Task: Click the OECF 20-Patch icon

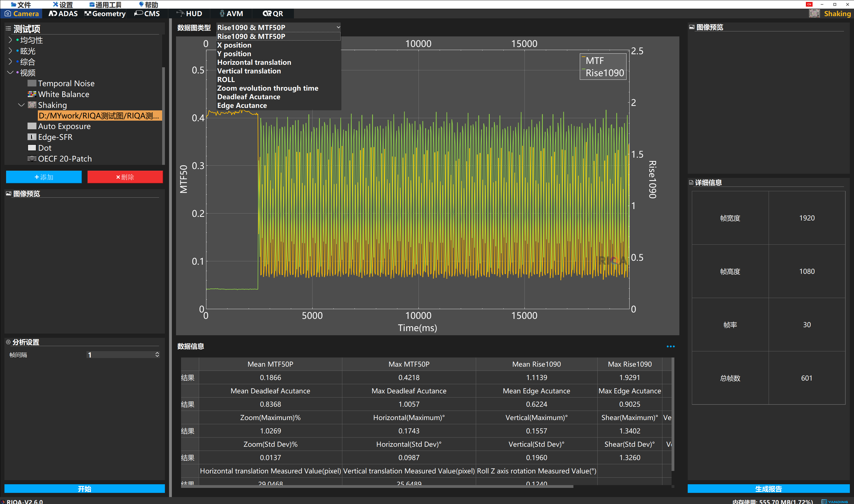Action: [32, 159]
